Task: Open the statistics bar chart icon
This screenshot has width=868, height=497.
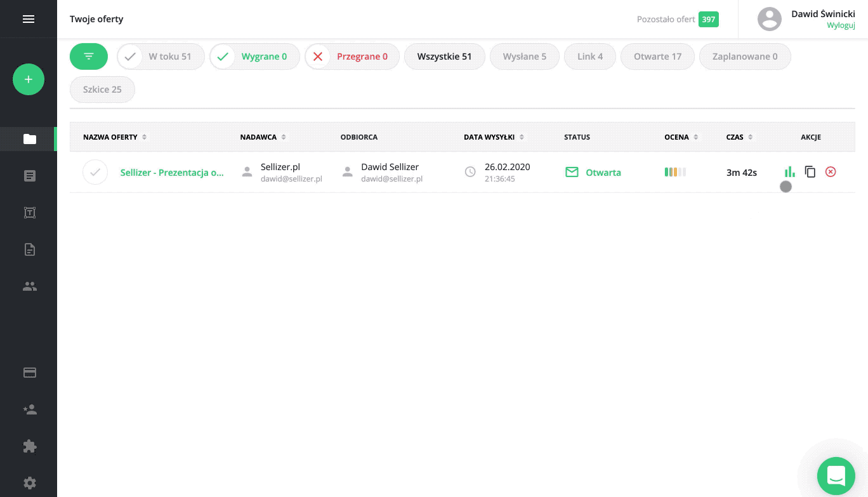Action: click(789, 172)
